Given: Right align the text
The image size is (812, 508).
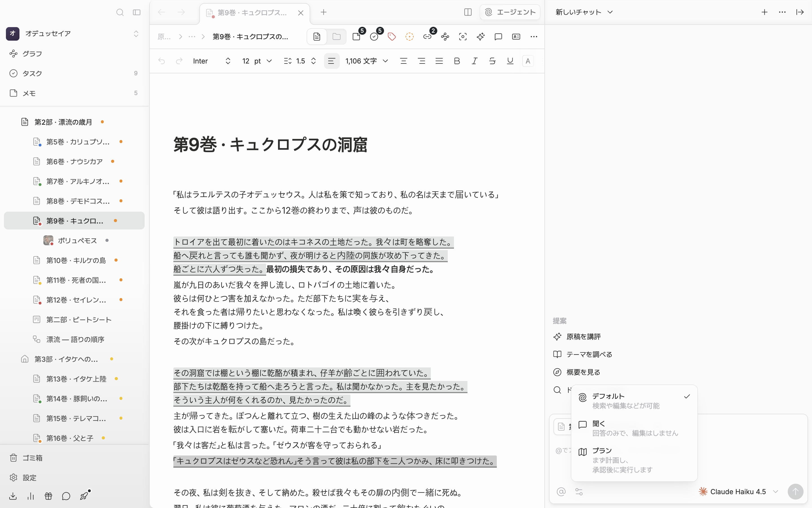Looking at the screenshot, I should [x=422, y=61].
